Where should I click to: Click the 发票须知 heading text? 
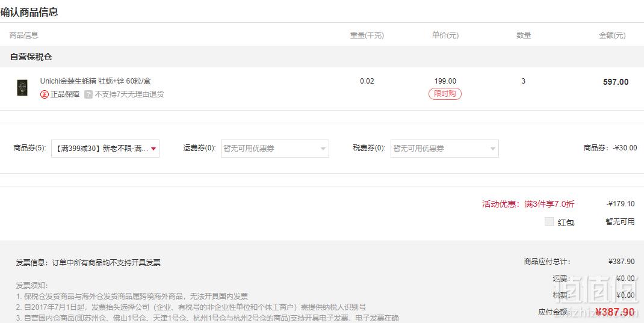tap(32, 285)
